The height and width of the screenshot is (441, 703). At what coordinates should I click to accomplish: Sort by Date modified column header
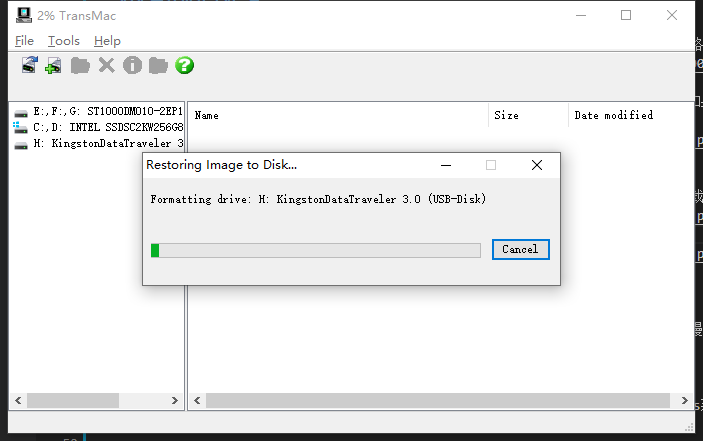[x=628, y=116]
